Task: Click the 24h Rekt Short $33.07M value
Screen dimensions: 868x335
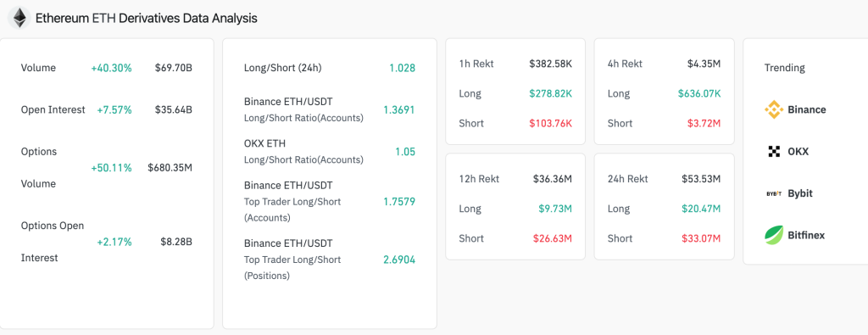Action: coord(701,238)
